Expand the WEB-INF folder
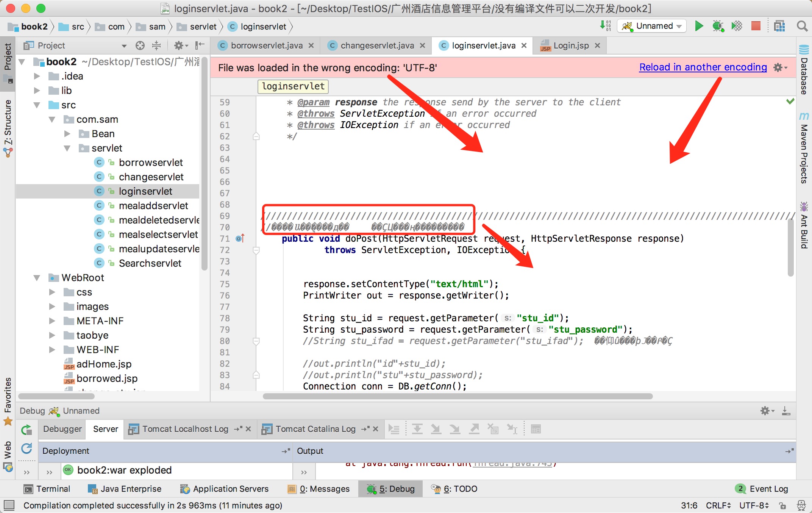The width and height of the screenshot is (812, 513). [52, 350]
